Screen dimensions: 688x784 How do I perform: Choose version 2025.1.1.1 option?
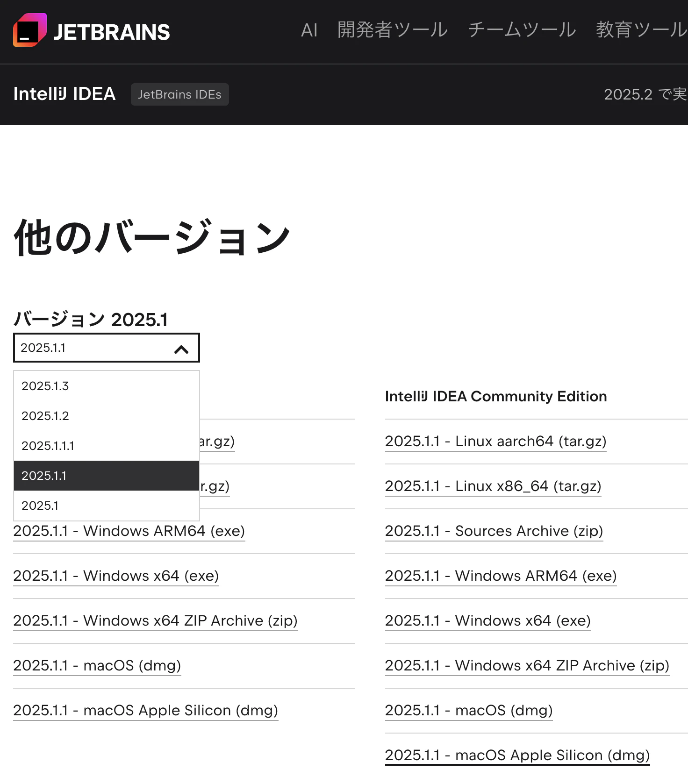(107, 446)
